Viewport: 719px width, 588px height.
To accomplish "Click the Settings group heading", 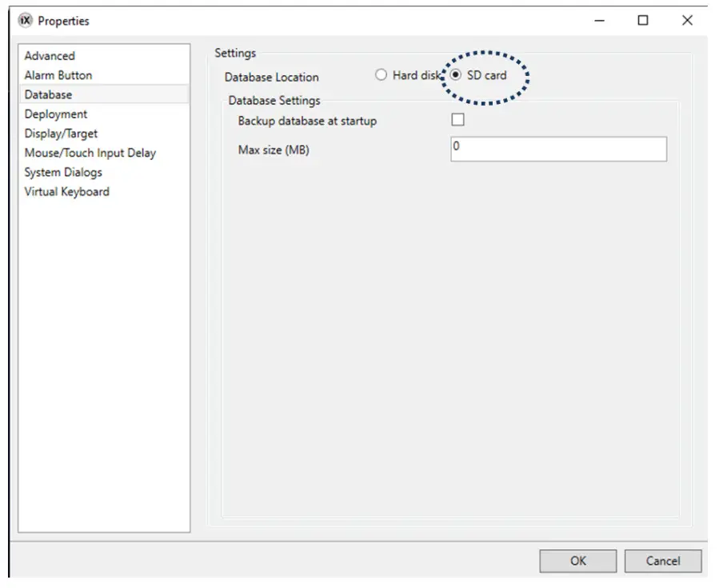I will [235, 54].
